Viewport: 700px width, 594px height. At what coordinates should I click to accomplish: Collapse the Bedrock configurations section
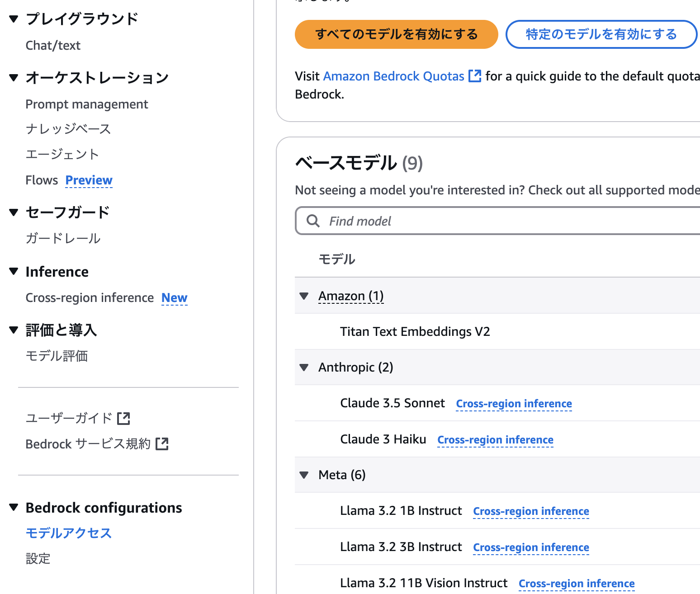[x=14, y=508]
